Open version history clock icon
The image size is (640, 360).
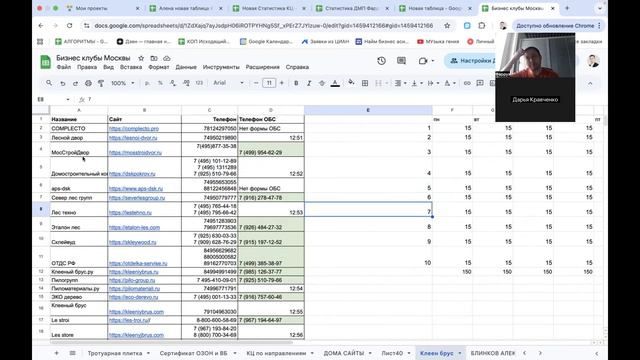coord(381,61)
